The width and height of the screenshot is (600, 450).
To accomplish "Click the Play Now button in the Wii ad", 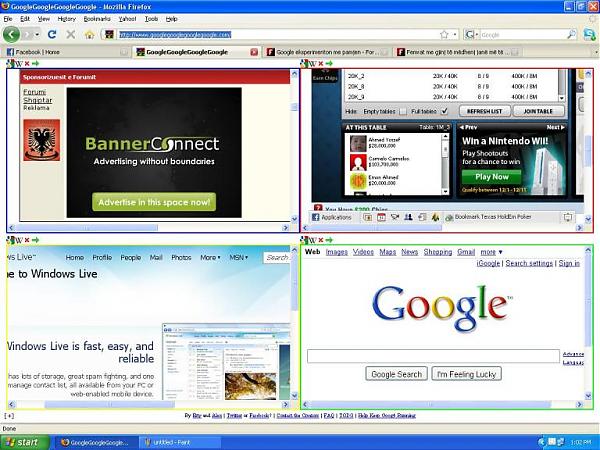I will pyautogui.click(x=492, y=177).
